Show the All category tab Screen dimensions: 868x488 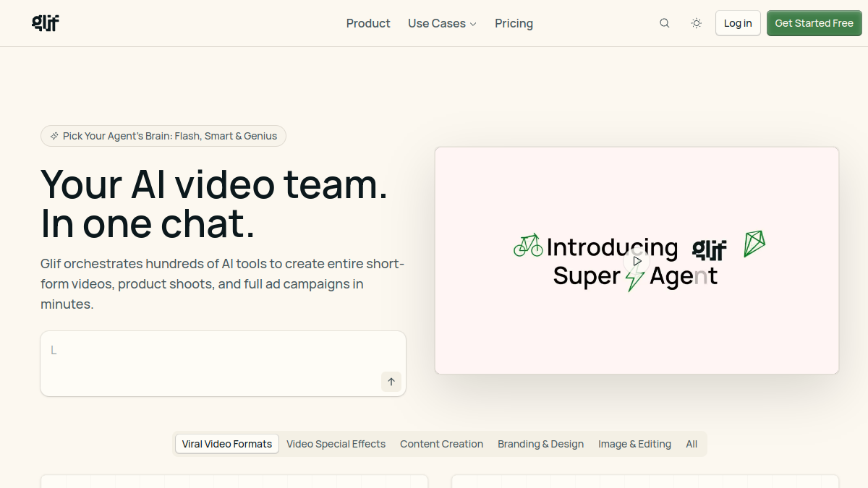tap(692, 444)
